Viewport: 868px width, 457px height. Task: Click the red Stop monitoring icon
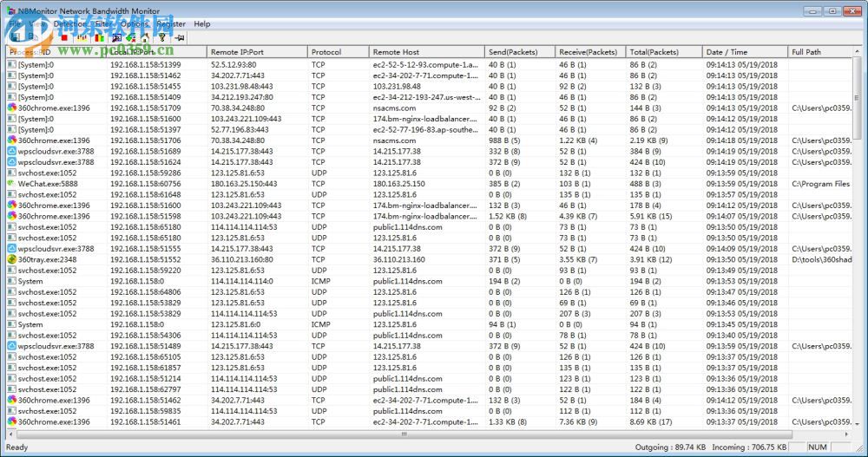64,37
